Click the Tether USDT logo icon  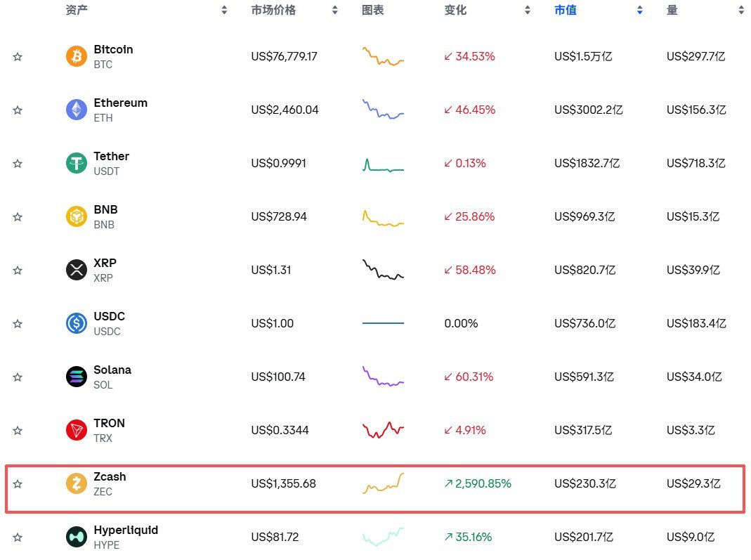(76, 163)
